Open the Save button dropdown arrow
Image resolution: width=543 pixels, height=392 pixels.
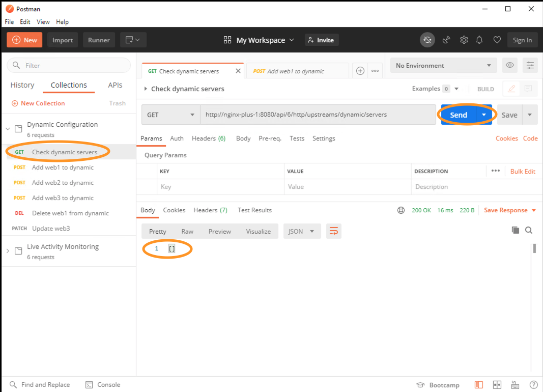click(529, 115)
